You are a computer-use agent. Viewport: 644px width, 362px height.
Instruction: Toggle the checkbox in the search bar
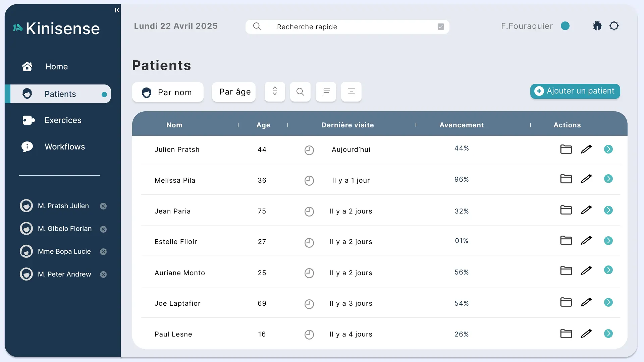coord(441,27)
